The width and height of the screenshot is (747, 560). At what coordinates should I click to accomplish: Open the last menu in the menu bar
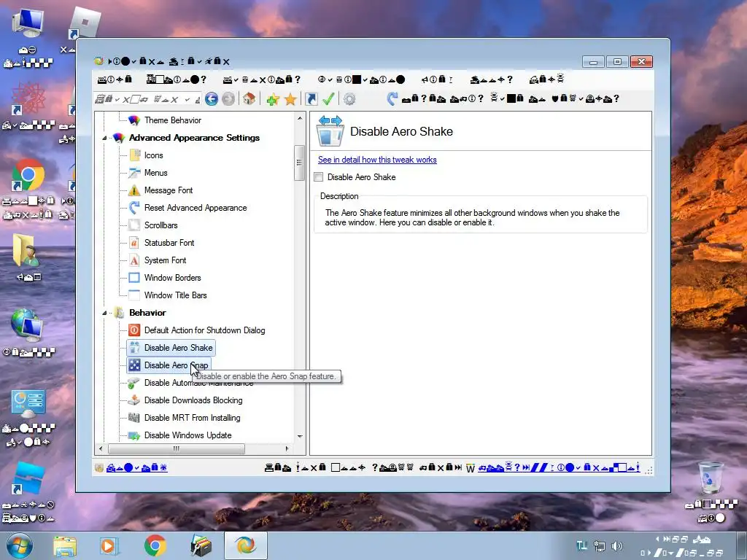546,79
